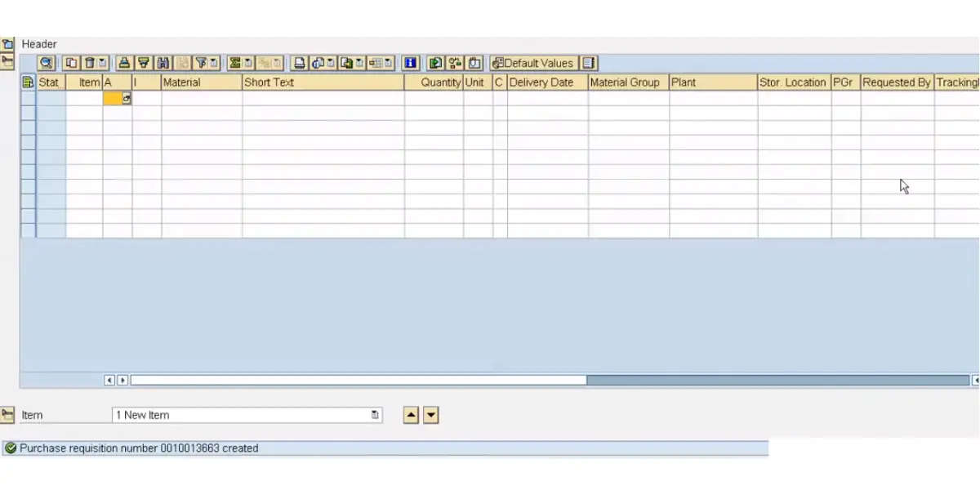
Task: Click the select-all icon in table corner
Action: (x=28, y=82)
